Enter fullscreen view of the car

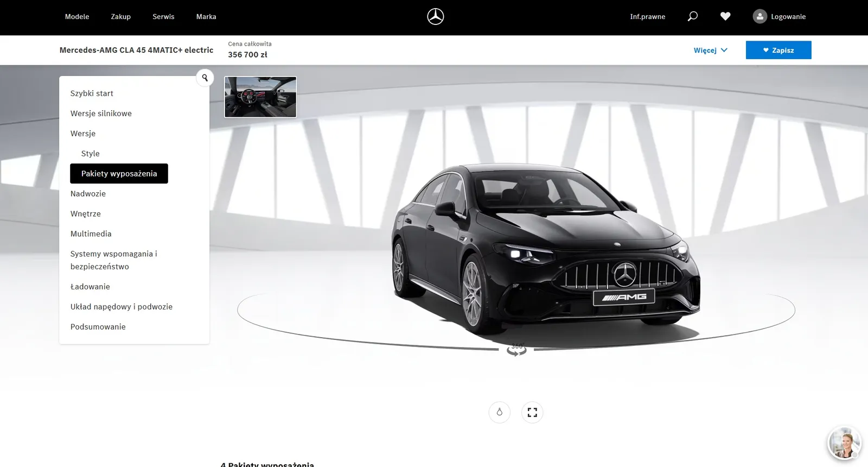coord(532,412)
